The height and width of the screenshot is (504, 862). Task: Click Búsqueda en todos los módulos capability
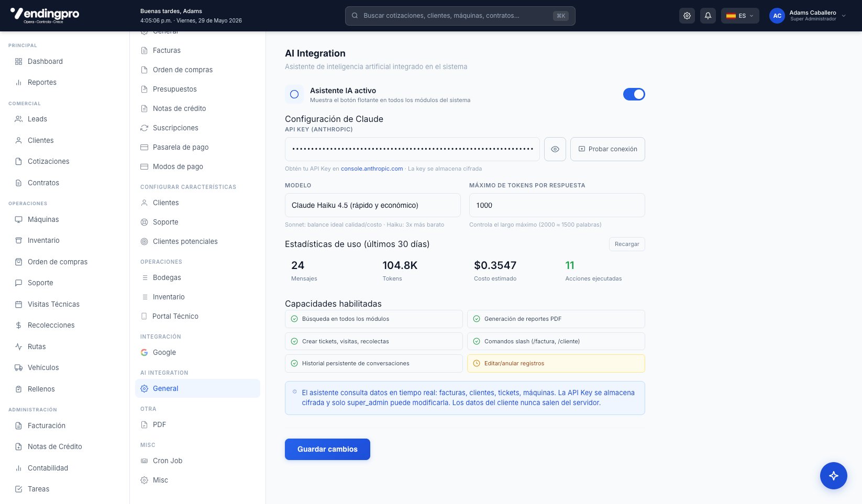click(x=374, y=319)
